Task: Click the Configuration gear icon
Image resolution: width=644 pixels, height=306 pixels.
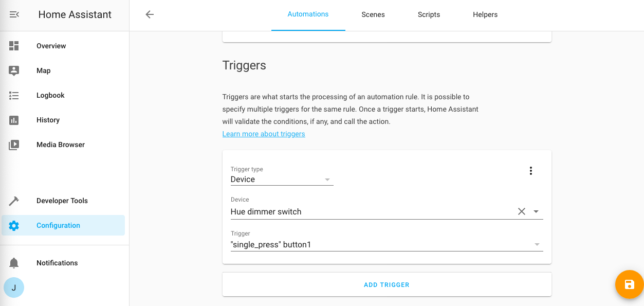Action: click(14, 225)
